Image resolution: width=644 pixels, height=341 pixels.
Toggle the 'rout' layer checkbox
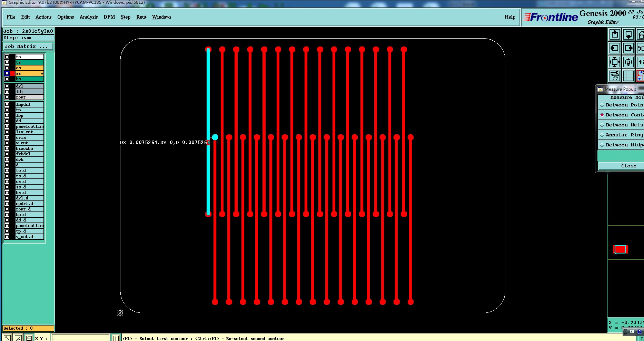(x=7, y=97)
